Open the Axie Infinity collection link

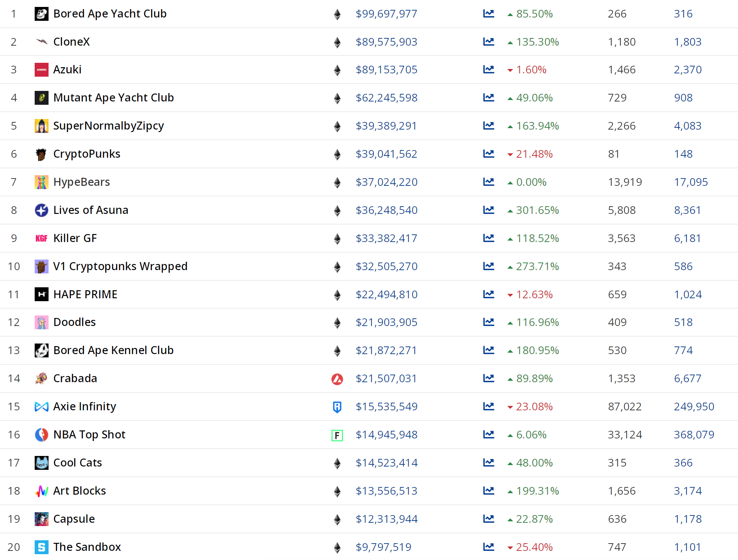[x=85, y=407]
